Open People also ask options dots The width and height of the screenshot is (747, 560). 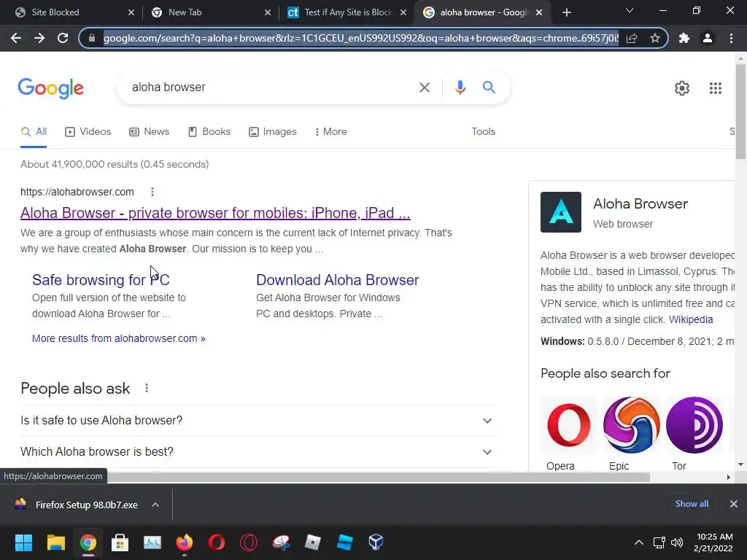coord(147,388)
